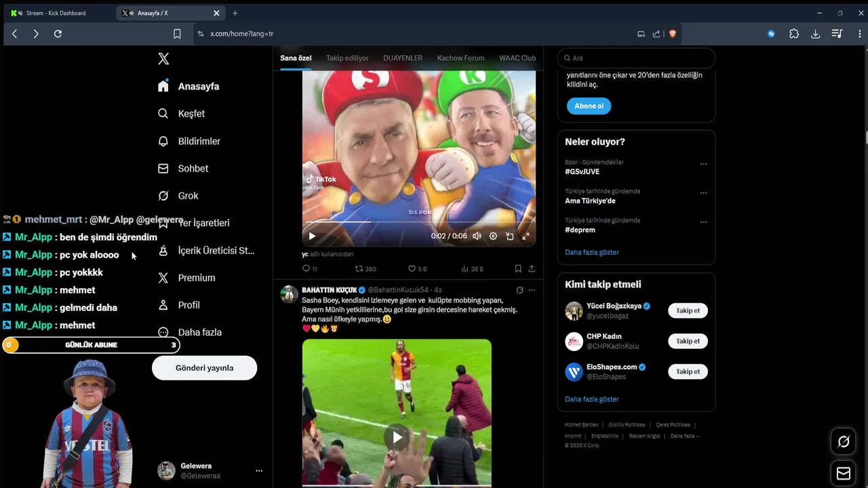This screenshot has width=868, height=488.
Task: Open Brave Shields icon
Action: point(672,34)
